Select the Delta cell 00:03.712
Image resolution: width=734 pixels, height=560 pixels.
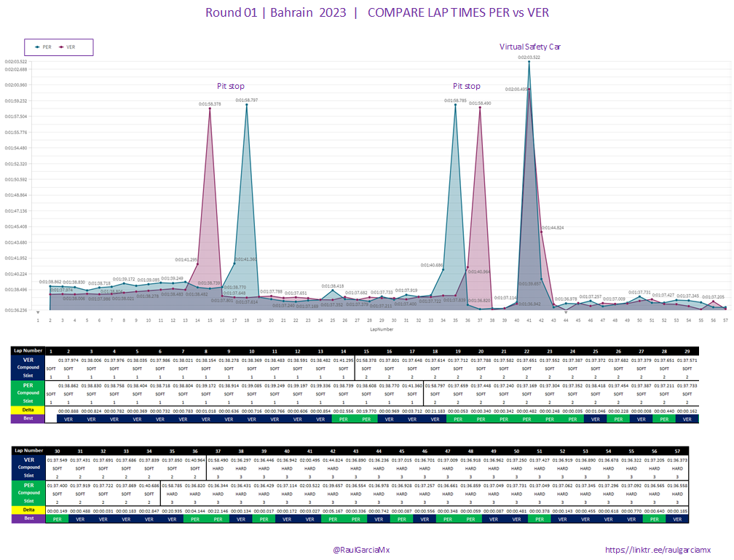[x=412, y=411]
